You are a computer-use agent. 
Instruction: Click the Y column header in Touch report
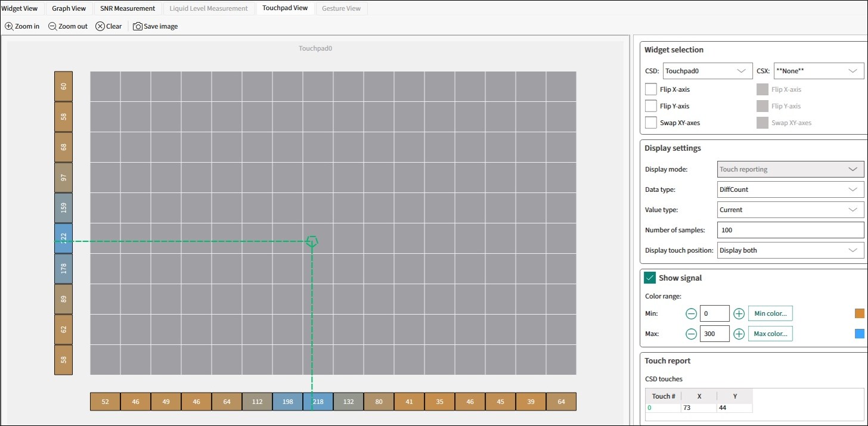click(734, 396)
